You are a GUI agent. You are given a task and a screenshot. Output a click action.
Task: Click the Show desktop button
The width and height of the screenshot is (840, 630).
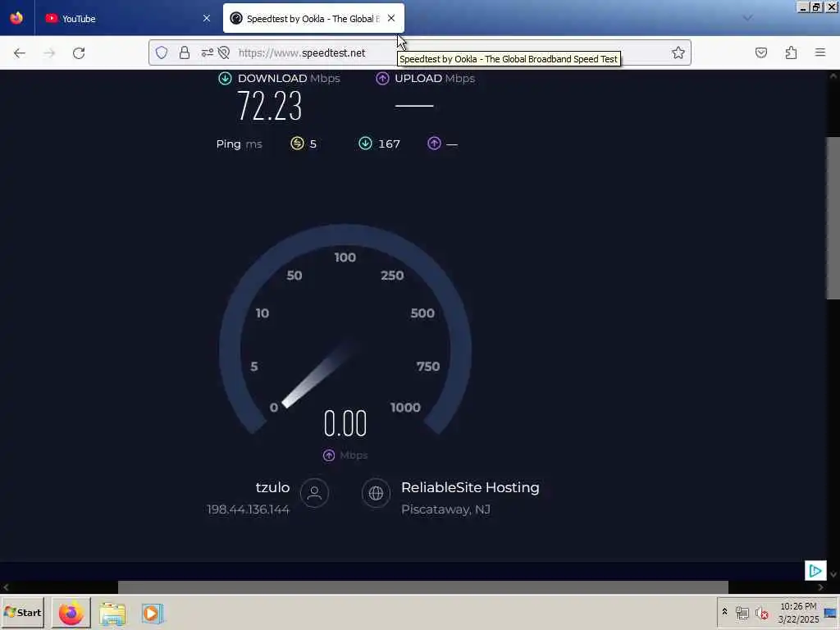(831, 613)
